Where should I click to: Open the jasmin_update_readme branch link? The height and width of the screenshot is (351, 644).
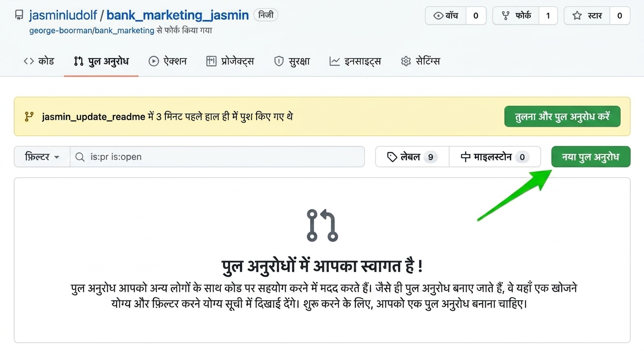click(x=94, y=117)
